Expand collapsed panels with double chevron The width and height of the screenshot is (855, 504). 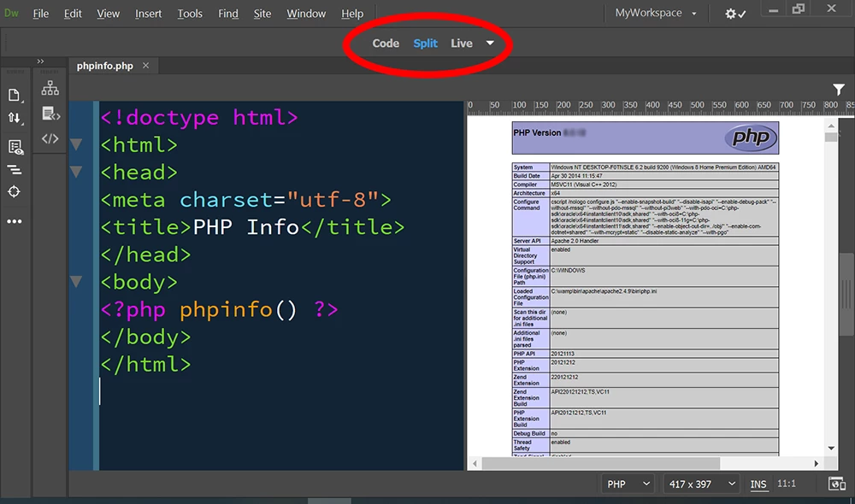point(40,61)
